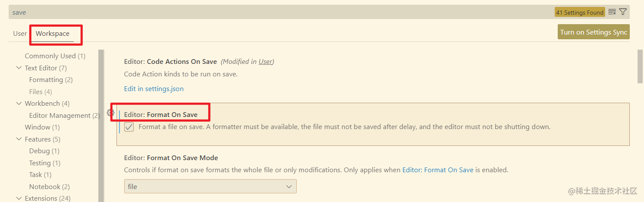This screenshot has width=644, height=202.
Task: Follow the Editor: Format On Save link
Action: pos(438,170)
